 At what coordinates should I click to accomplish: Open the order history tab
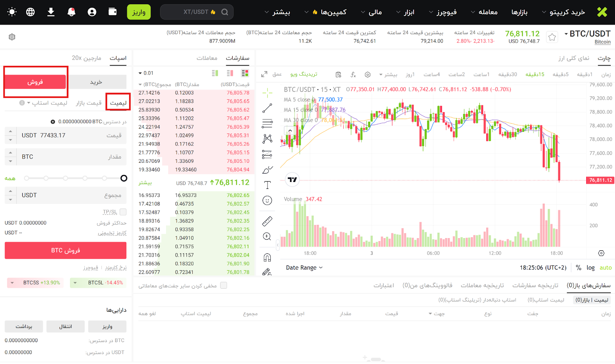[x=535, y=285]
